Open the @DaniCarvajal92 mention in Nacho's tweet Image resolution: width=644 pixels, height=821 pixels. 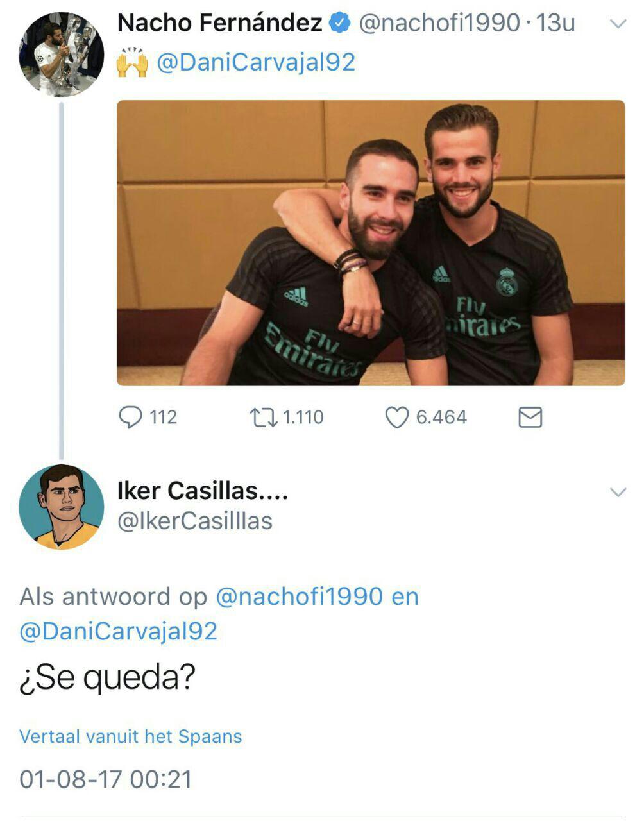255,62
